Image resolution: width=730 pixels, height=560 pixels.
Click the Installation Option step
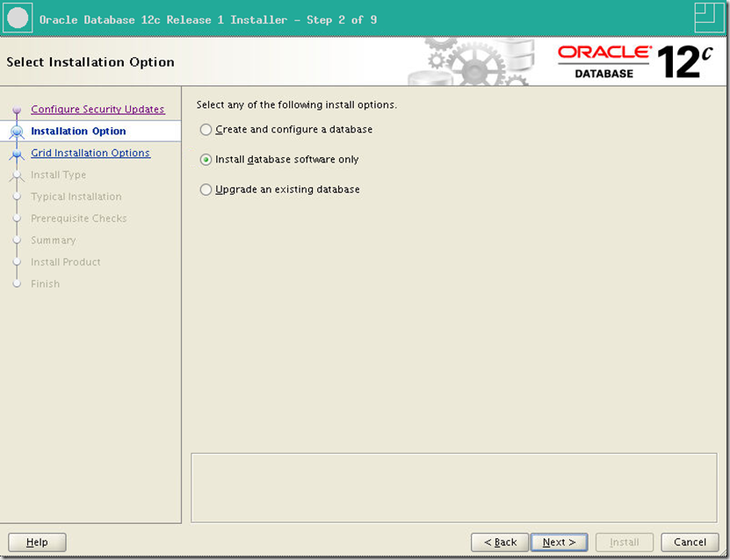tap(78, 131)
